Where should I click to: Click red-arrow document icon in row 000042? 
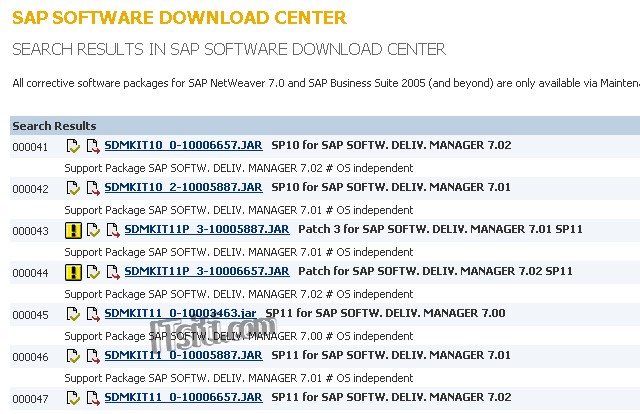[x=92, y=188]
